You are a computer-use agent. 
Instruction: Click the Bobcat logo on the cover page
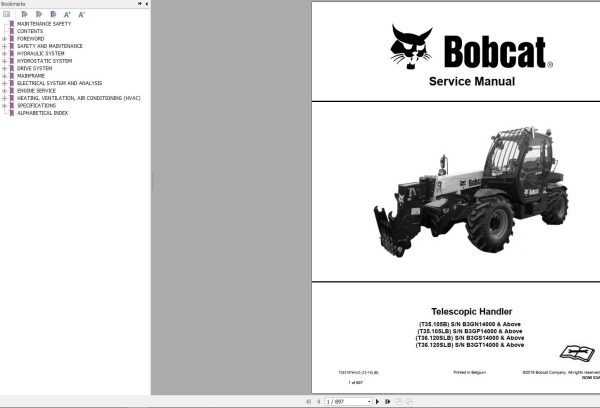tap(471, 47)
